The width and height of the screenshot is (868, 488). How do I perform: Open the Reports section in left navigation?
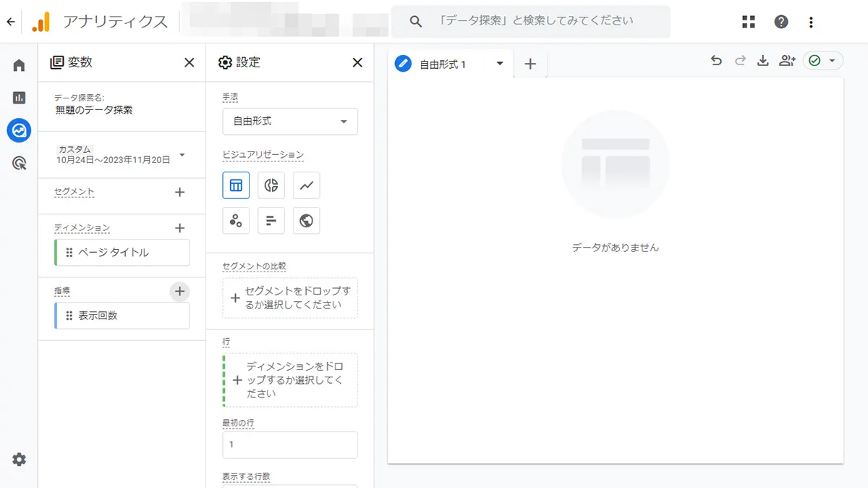pos(18,95)
